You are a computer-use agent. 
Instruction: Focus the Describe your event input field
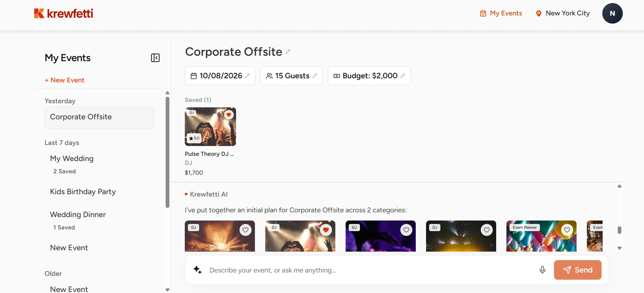(x=371, y=270)
